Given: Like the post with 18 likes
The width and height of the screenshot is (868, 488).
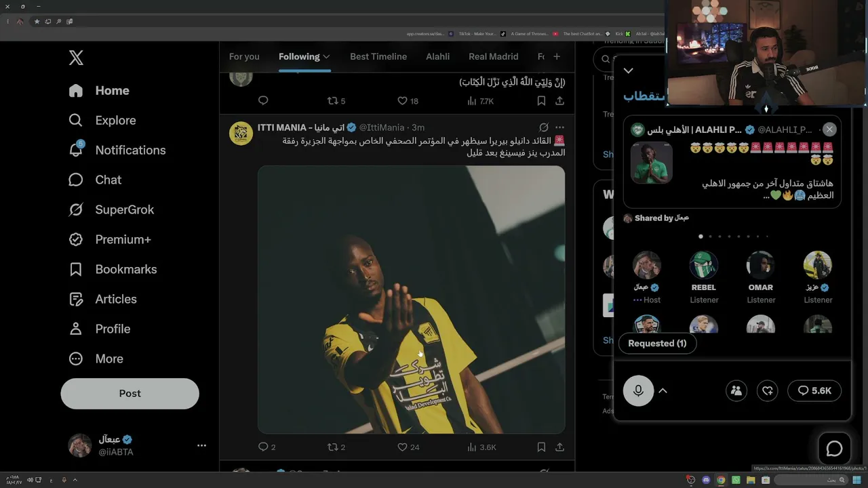Looking at the screenshot, I should 408,101.
